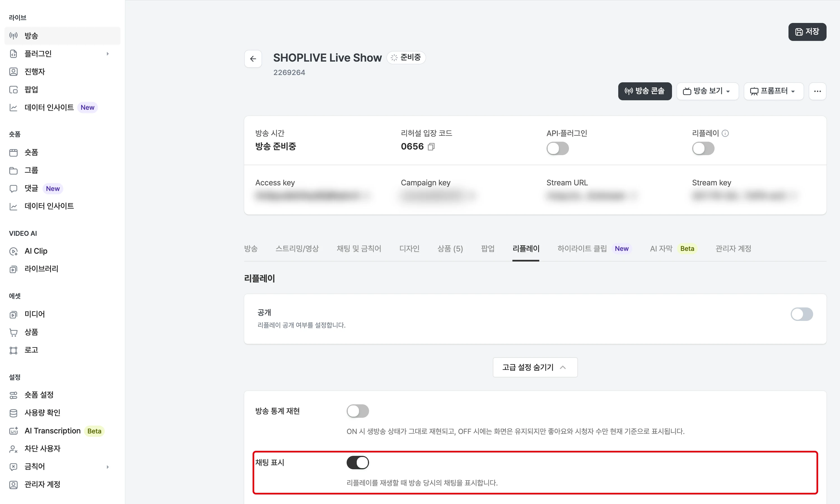Switch to the 상품 (5) tab

(x=450, y=249)
